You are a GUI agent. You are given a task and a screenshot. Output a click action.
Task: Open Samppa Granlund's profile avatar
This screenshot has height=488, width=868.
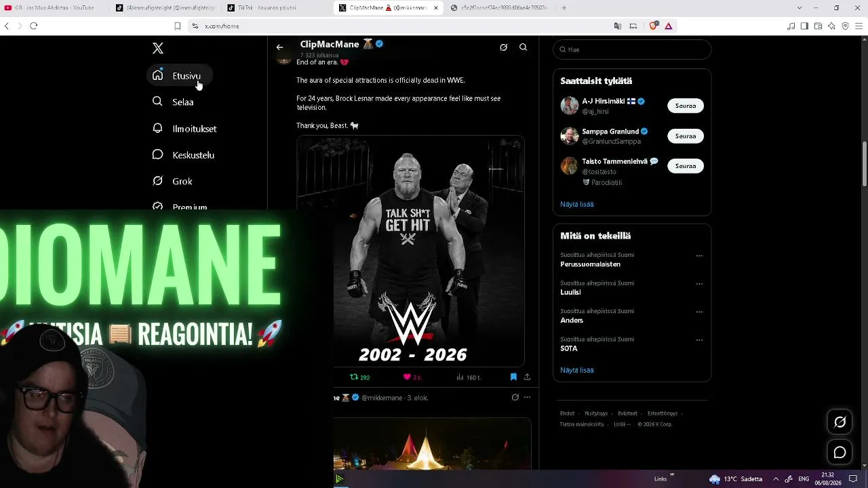click(x=570, y=136)
